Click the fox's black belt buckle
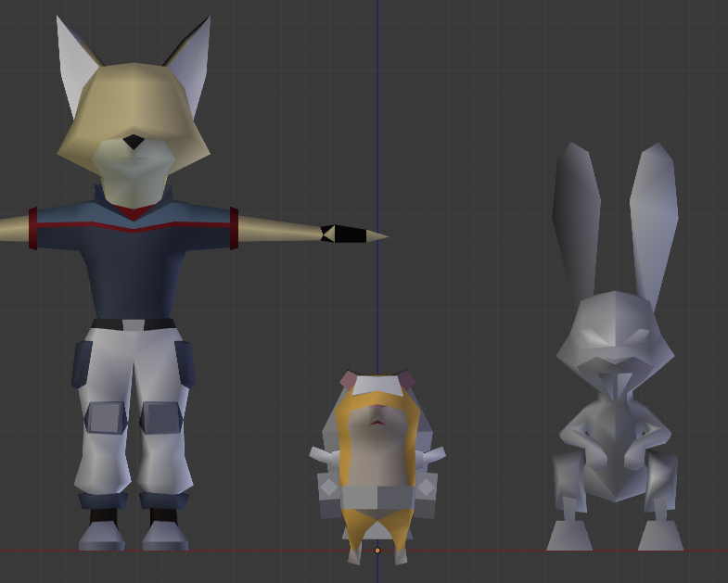This screenshot has width=728, height=583. pyautogui.click(x=134, y=325)
